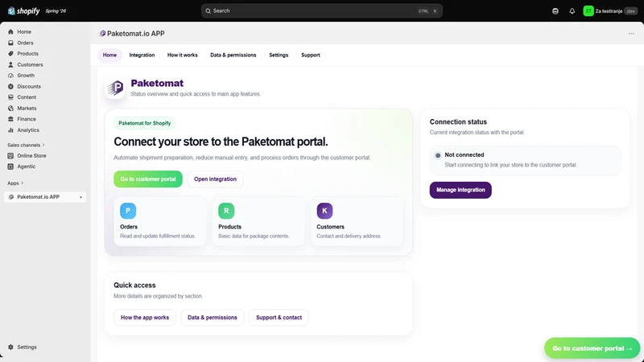Open the Agentic icon in sidebar
Image resolution: width=644 pixels, height=362 pixels.
[10, 167]
